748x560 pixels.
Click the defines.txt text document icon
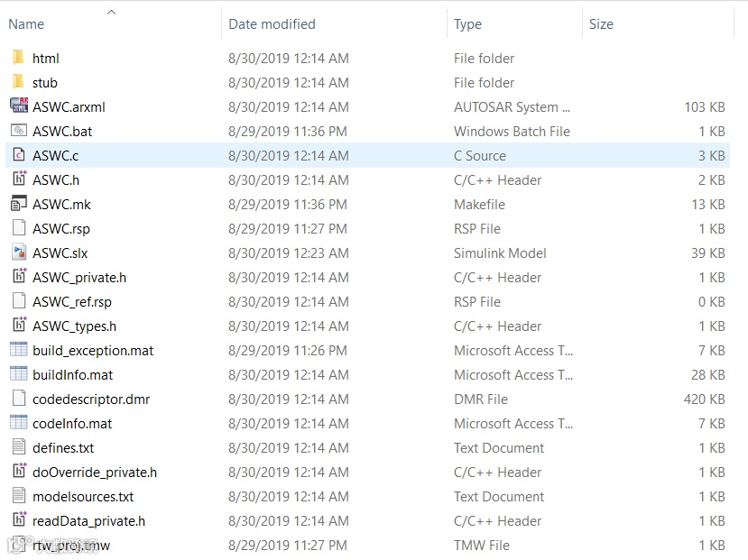point(18,447)
